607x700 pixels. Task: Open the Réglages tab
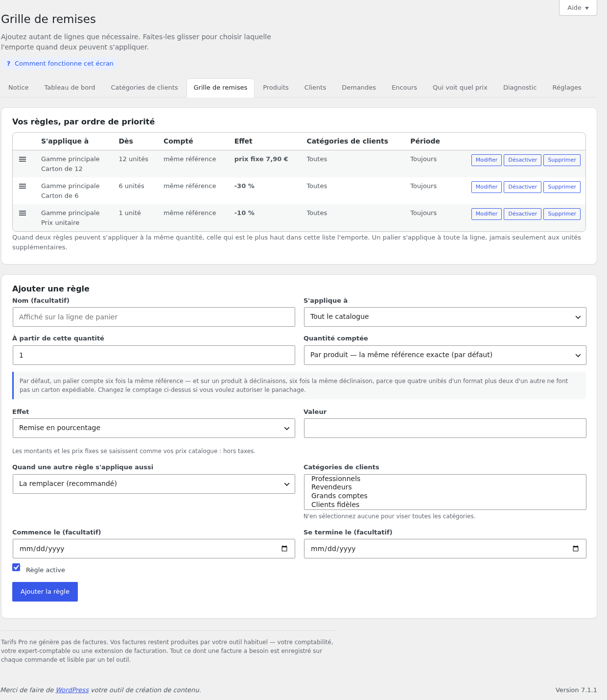[567, 88]
